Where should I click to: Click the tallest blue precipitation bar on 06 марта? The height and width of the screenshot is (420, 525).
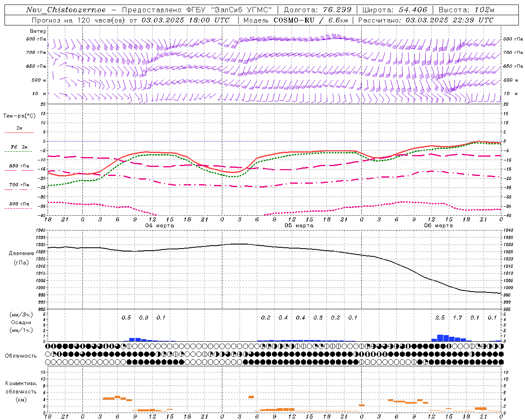(440, 338)
